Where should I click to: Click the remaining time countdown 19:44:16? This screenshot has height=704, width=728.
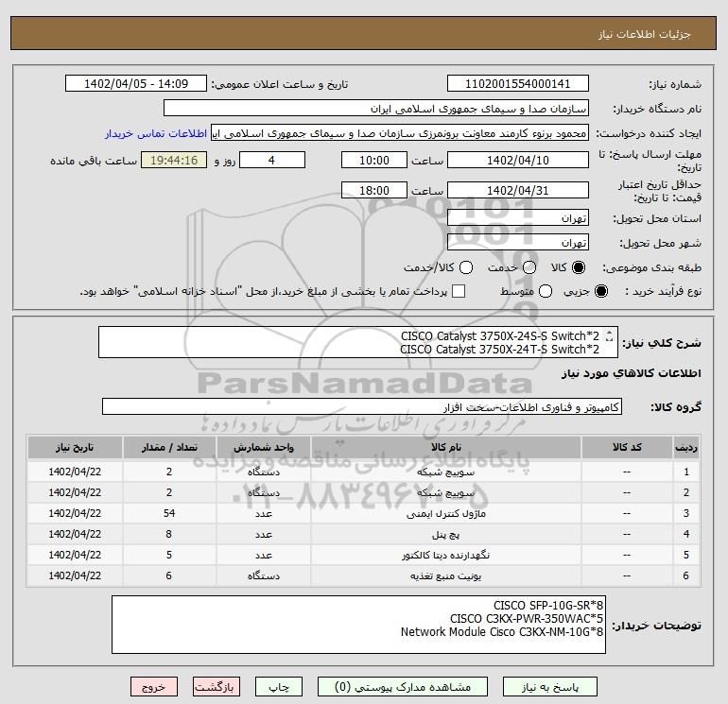(174, 160)
